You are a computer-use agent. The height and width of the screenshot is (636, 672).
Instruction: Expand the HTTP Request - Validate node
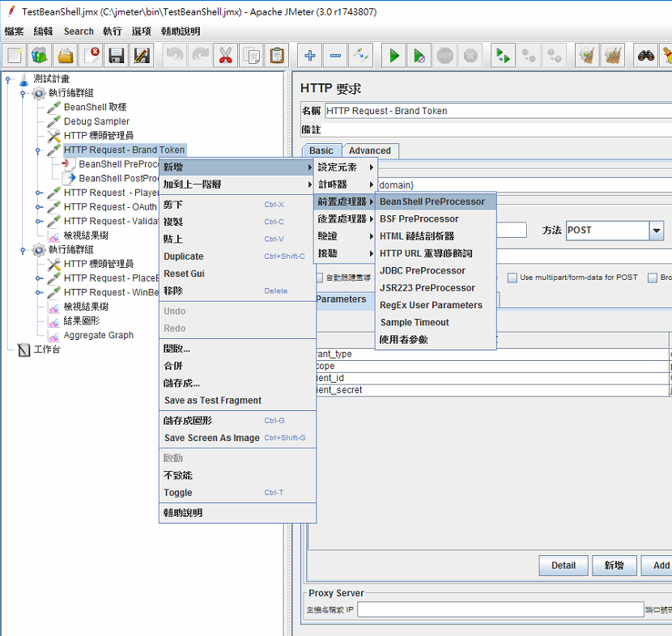click(39, 221)
